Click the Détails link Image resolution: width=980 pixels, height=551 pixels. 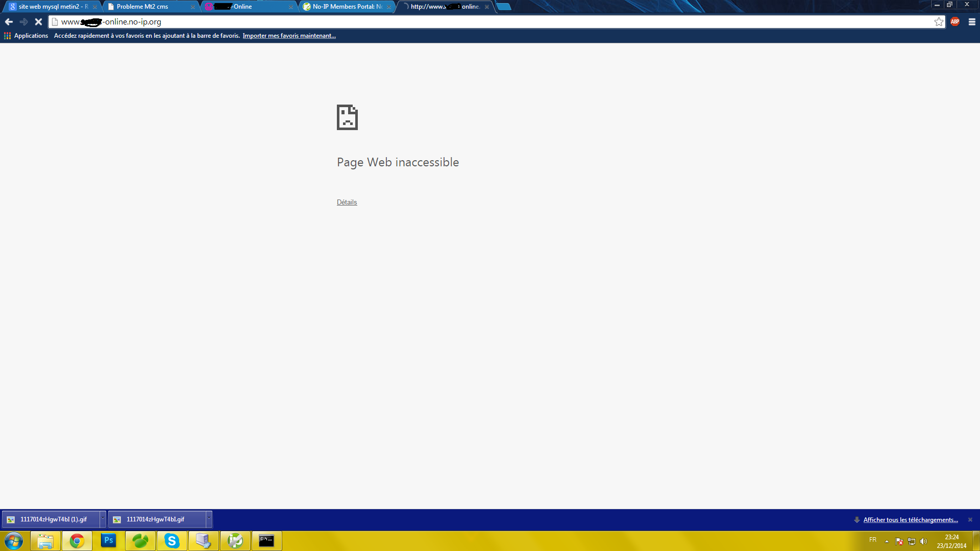347,203
